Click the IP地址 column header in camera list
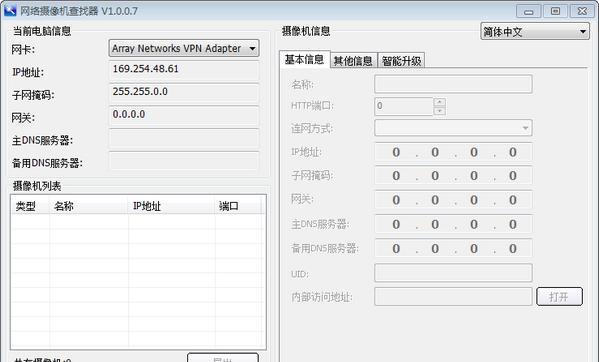 coord(172,206)
